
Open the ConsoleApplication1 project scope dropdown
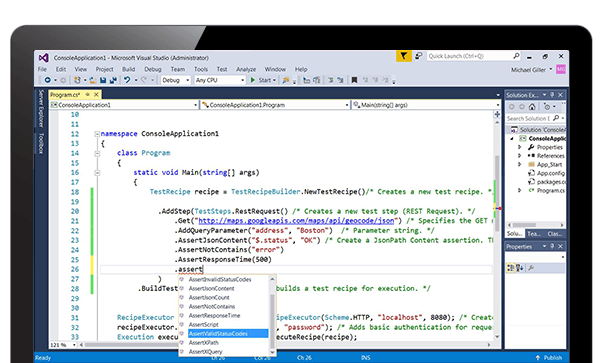[124, 105]
